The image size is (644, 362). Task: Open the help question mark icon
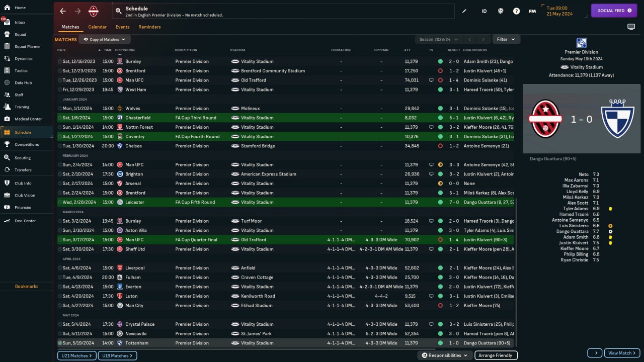tap(516, 11)
